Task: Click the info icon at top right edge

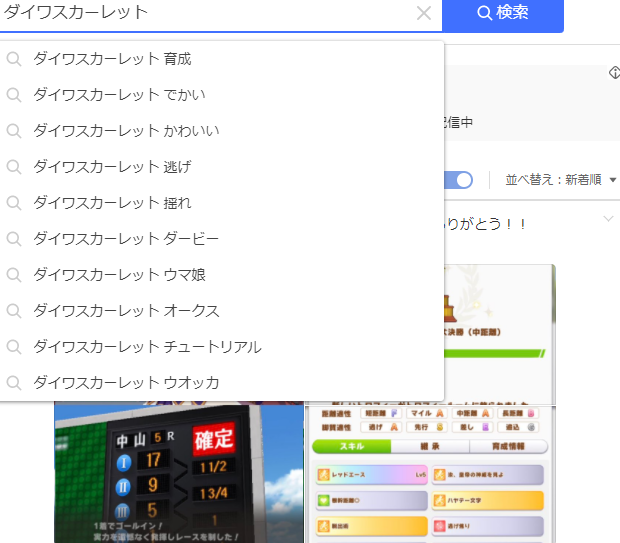Action: pyautogui.click(x=614, y=72)
